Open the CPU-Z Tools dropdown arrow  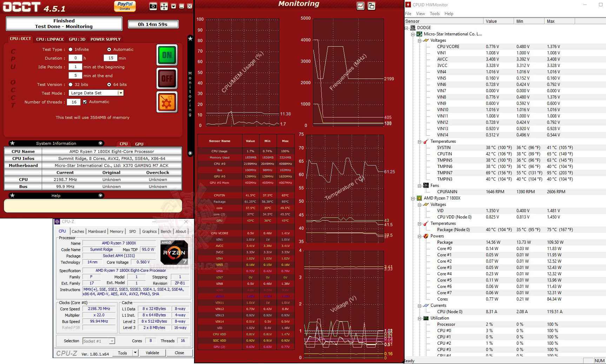tap(135, 353)
